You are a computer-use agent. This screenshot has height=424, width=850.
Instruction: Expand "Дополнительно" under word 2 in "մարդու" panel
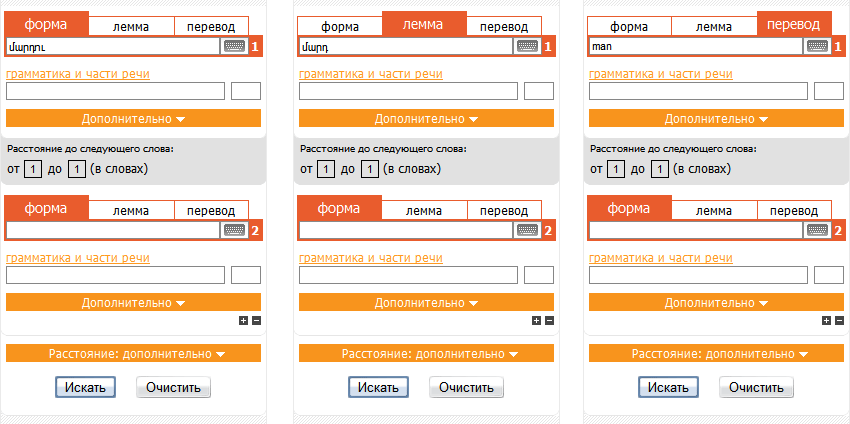pyautogui.click(x=133, y=303)
